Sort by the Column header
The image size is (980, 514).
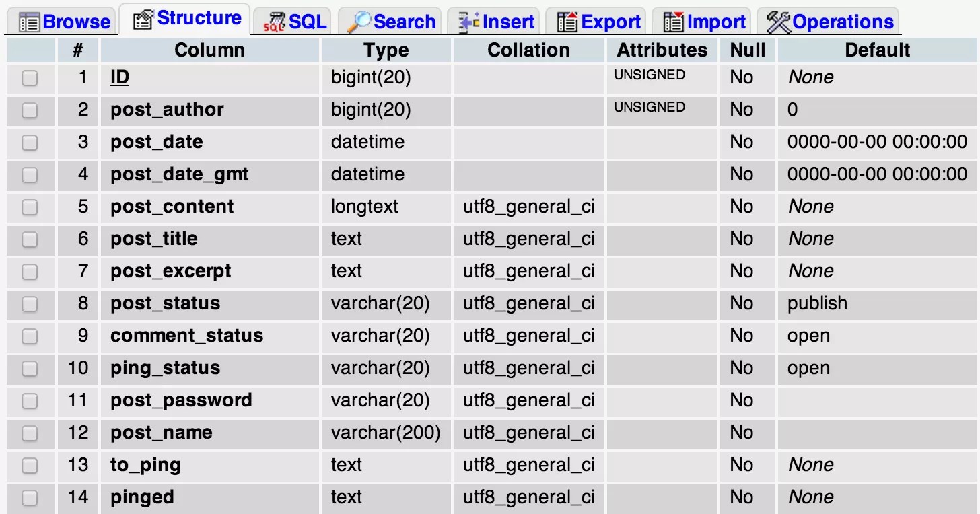pos(209,49)
